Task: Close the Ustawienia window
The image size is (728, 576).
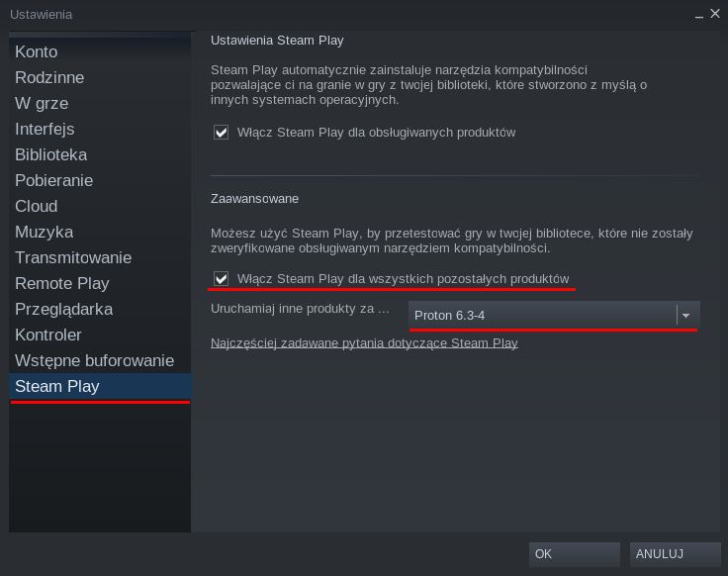Action: (x=715, y=14)
